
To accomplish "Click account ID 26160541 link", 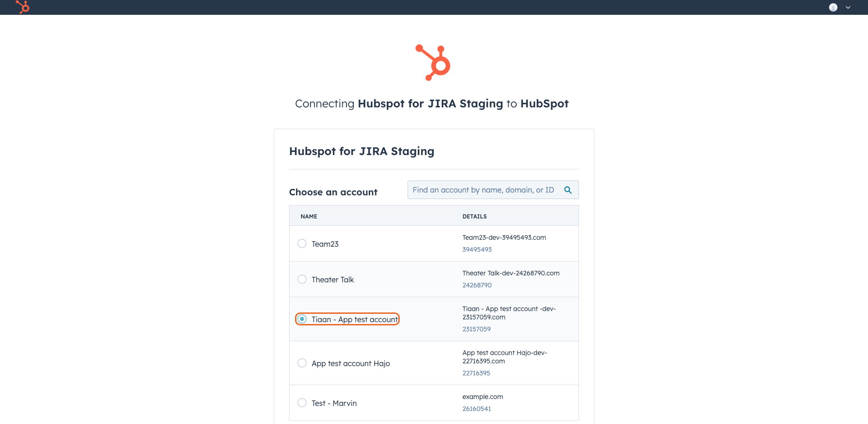I will 477,409.
